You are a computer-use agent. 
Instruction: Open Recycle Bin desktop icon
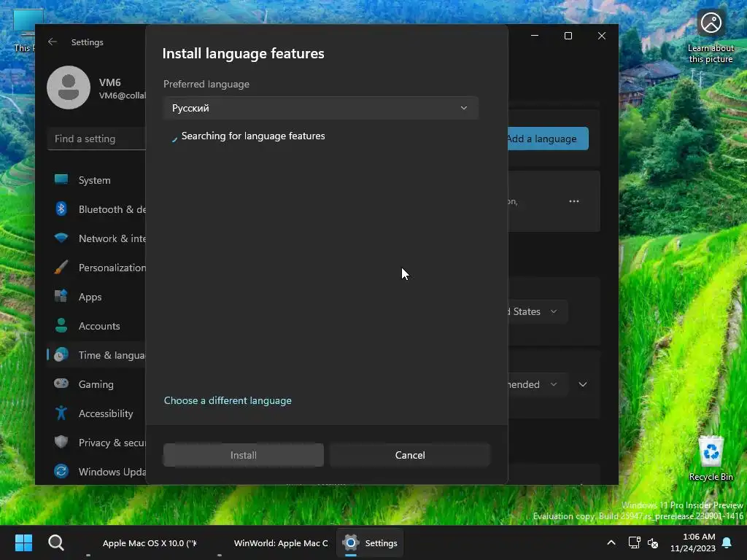[711, 458]
